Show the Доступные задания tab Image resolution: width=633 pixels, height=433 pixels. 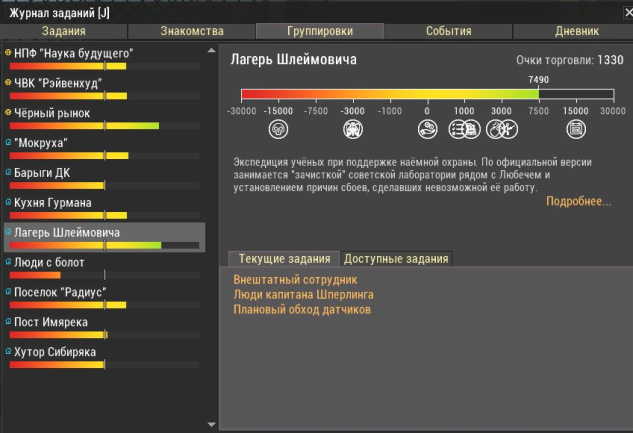click(x=396, y=259)
